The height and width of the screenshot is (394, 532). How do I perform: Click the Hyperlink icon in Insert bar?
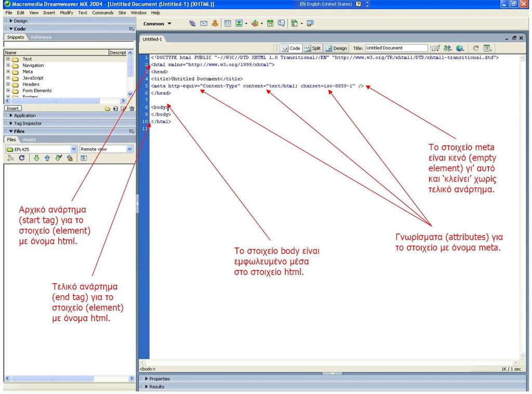click(192, 23)
